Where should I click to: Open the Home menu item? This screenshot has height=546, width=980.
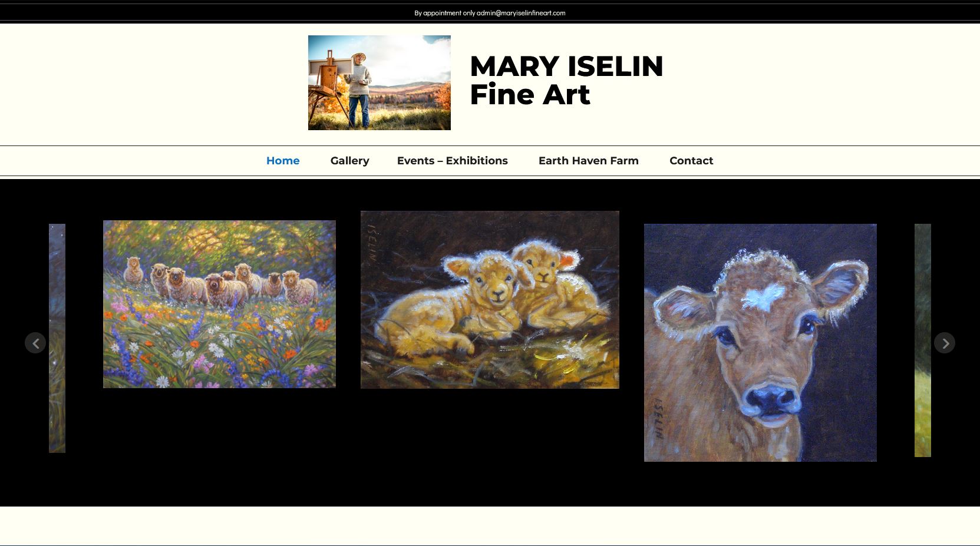coord(283,161)
